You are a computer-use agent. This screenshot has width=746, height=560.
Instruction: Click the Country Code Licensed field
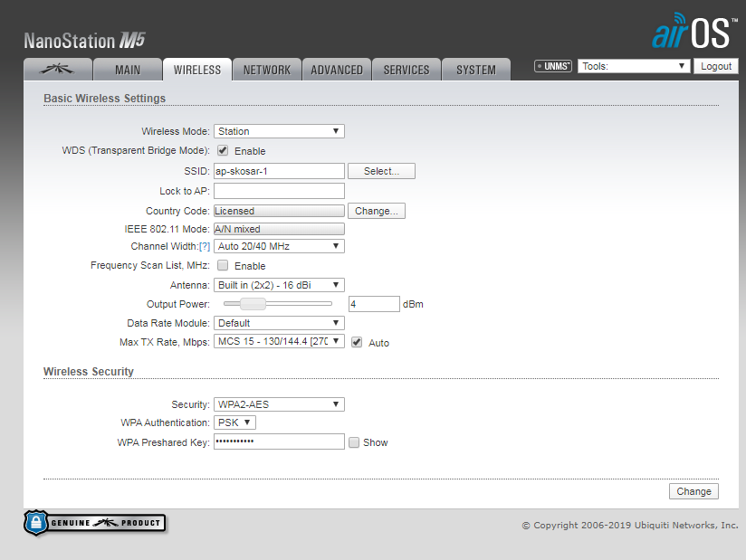coord(279,211)
